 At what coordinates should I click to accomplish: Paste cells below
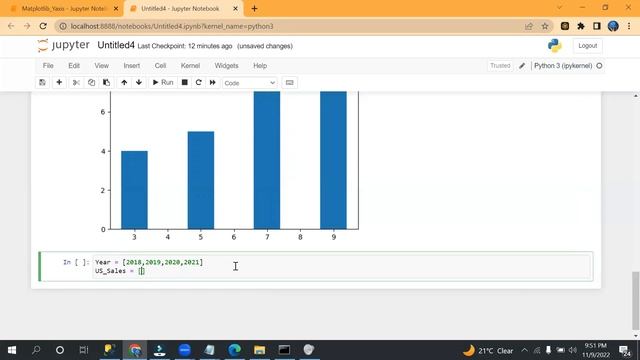[107, 82]
